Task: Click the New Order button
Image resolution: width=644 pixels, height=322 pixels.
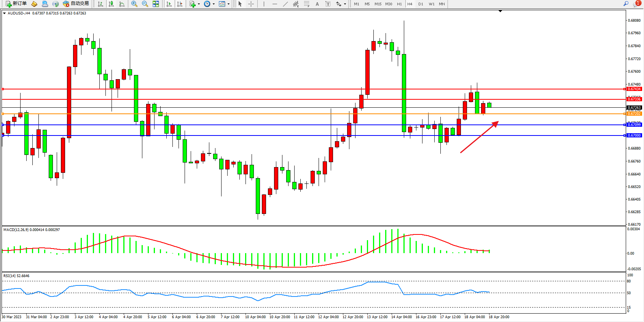Action: point(16,4)
